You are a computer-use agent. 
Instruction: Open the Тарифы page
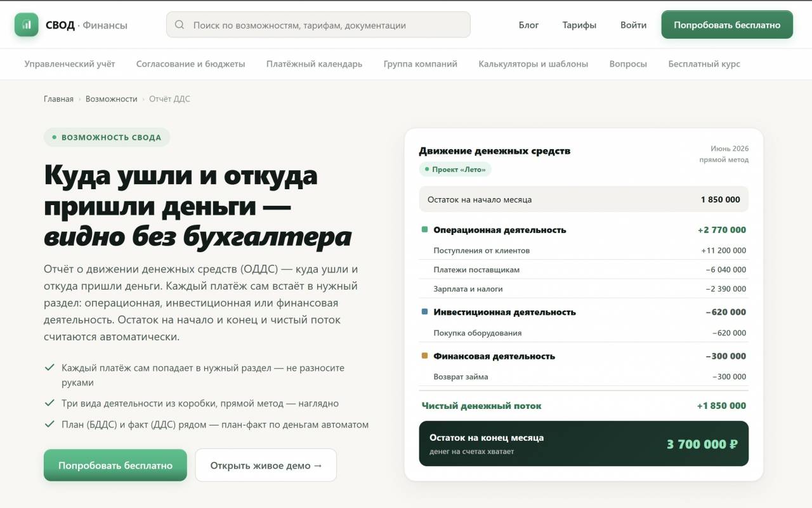579,25
